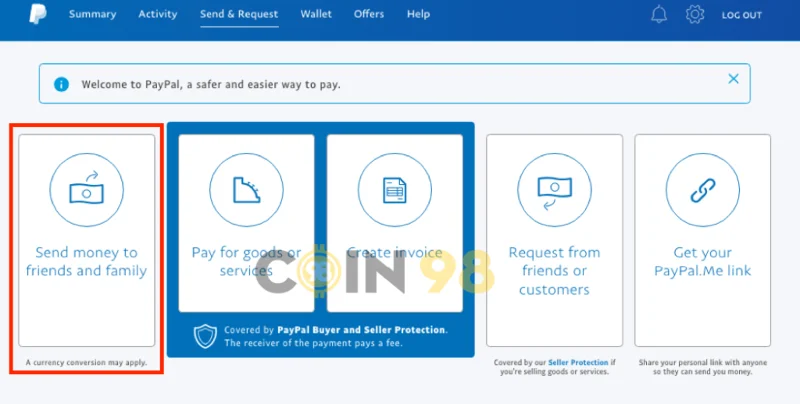Click the shield protection icon
Screen dimensions: 800x404
click(205, 336)
